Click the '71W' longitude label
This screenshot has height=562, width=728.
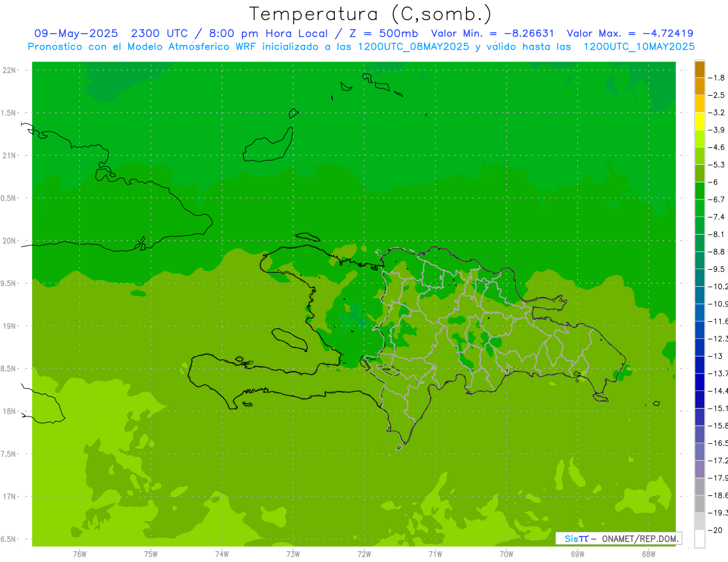click(435, 554)
